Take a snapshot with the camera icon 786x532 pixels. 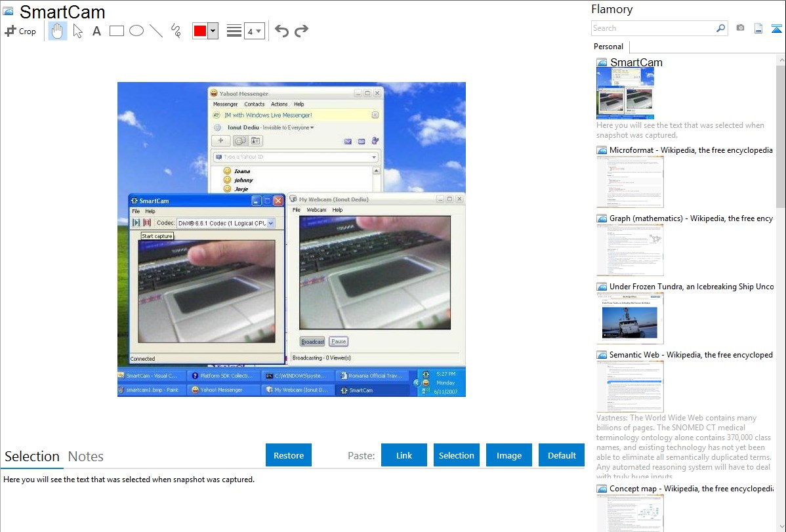740,28
